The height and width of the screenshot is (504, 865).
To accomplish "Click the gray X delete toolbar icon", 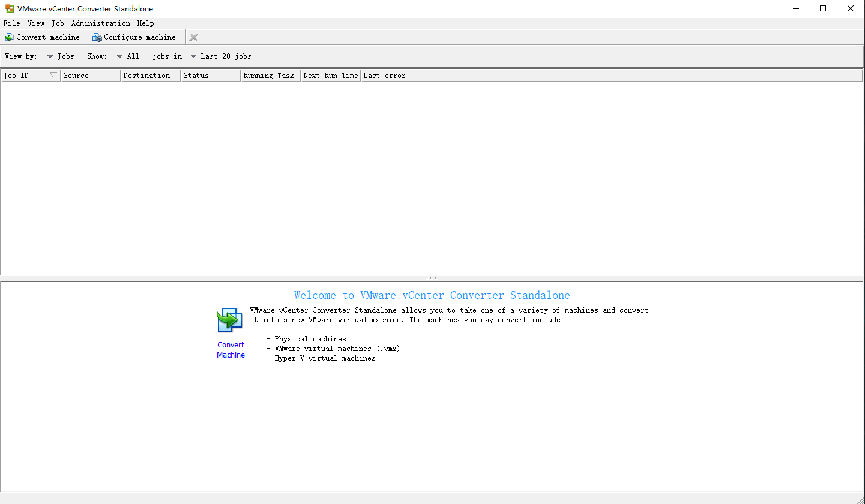I will [193, 37].
